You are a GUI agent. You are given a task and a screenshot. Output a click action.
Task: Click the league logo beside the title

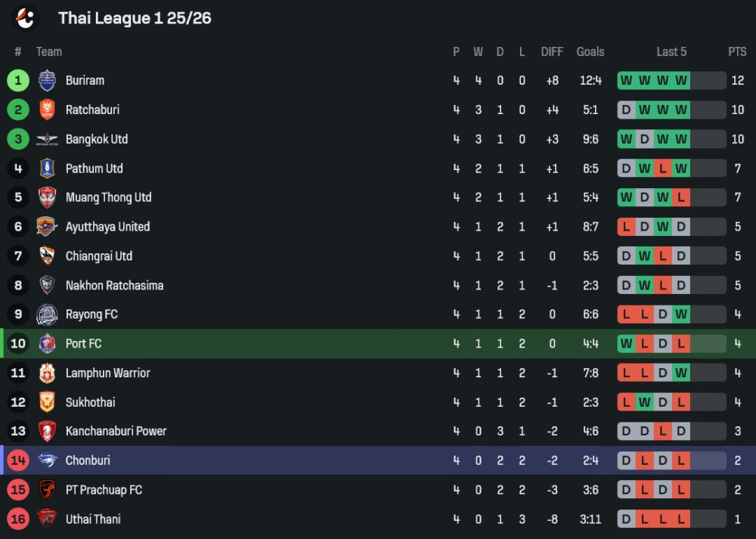click(x=26, y=17)
